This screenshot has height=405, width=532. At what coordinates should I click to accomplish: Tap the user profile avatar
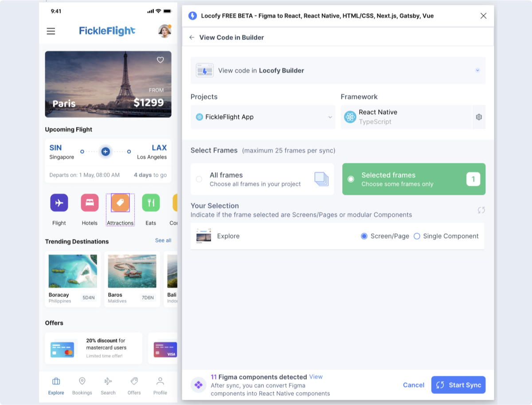pos(165,31)
